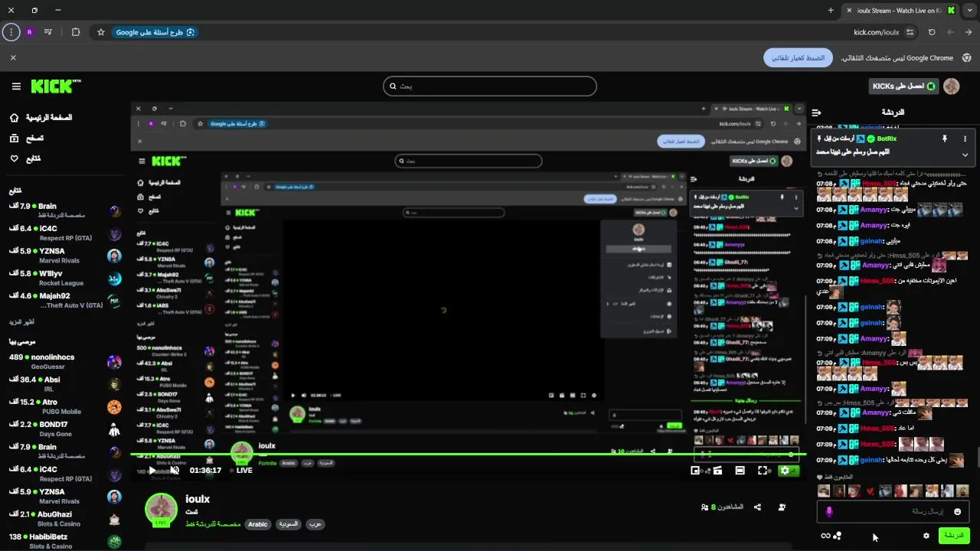Click the 'طرح أسئلة على Google' chip
The image size is (980, 551).
(155, 32)
